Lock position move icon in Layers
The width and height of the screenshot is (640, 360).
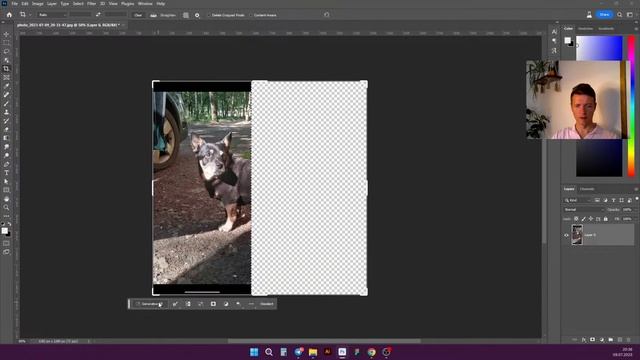591,219
